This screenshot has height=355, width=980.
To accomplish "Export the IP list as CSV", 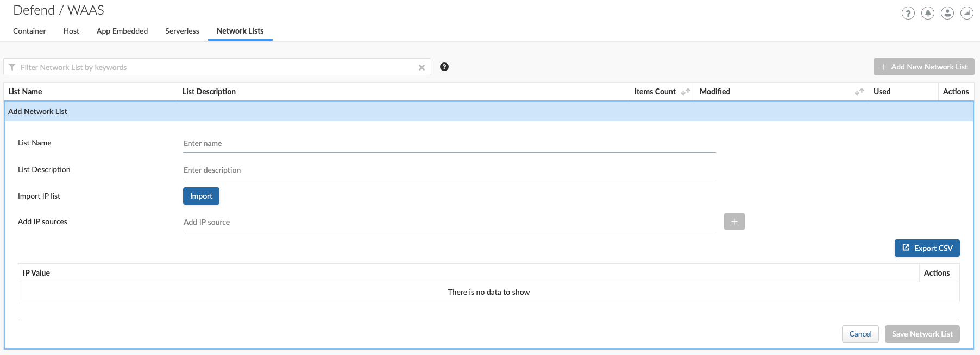I will (927, 248).
